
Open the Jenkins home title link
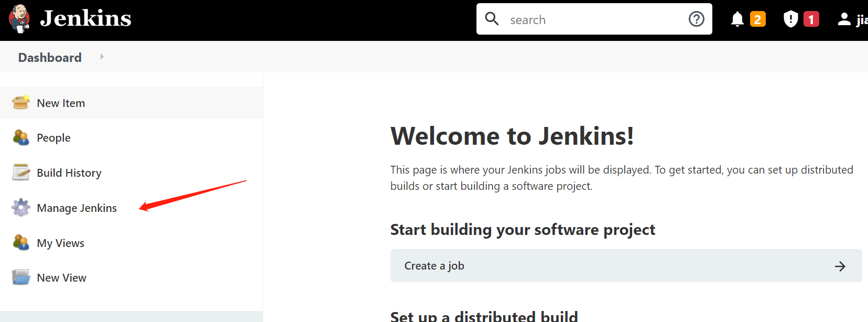tap(86, 19)
